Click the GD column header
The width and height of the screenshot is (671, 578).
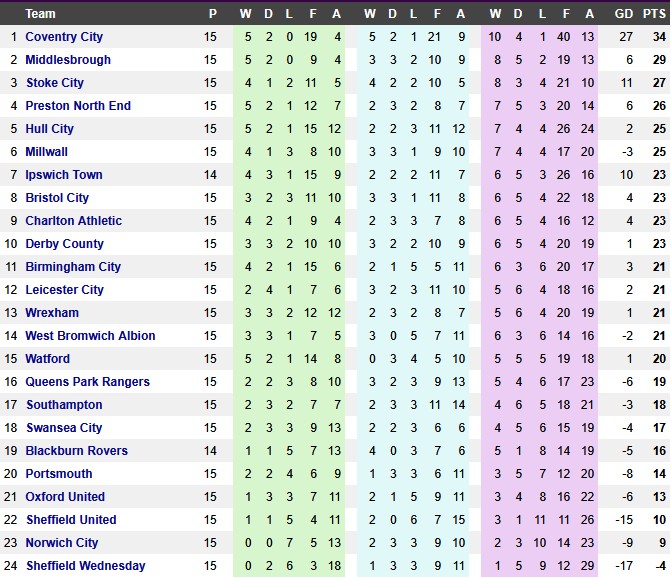(624, 14)
